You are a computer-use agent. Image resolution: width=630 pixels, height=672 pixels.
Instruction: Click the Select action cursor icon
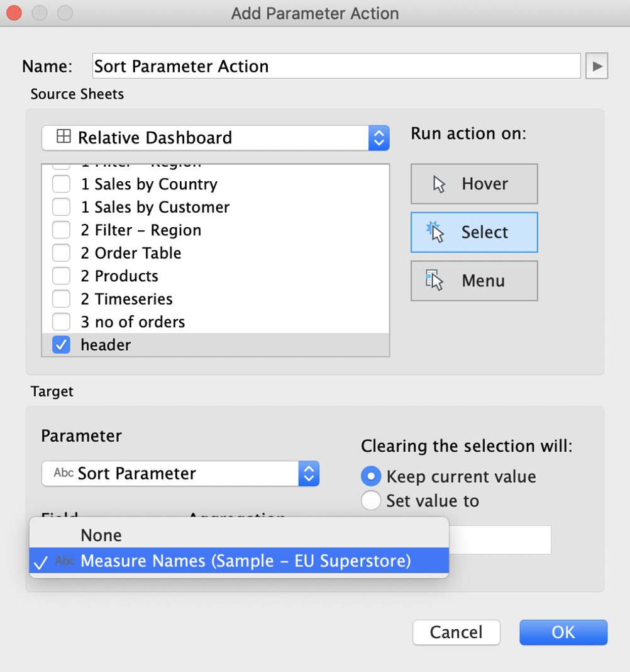point(435,232)
